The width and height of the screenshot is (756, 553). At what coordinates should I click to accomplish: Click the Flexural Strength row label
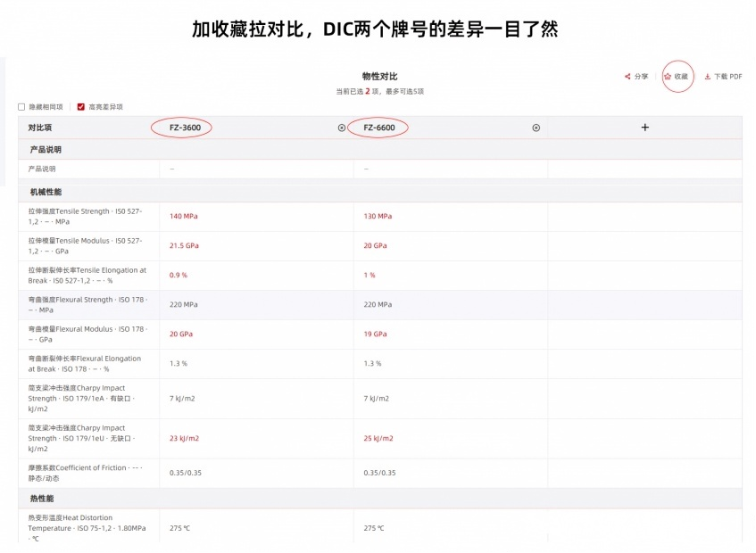(87, 304)
